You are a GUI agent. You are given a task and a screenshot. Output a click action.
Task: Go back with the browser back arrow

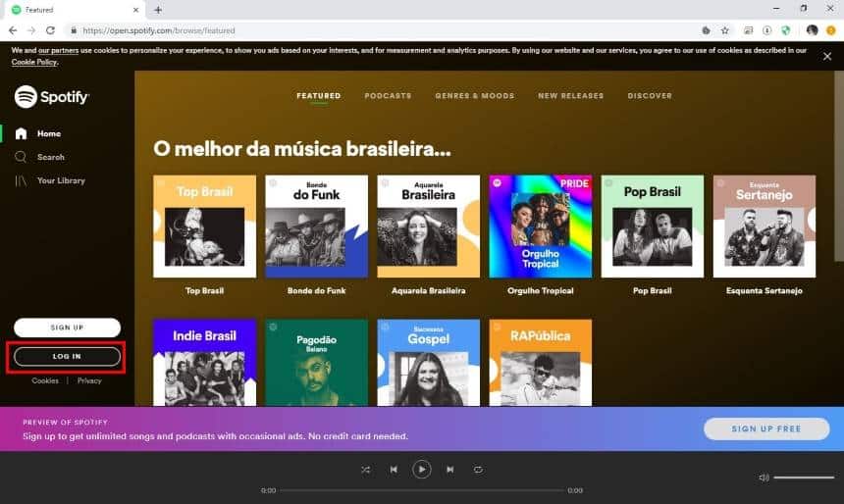tap(13, 30)
